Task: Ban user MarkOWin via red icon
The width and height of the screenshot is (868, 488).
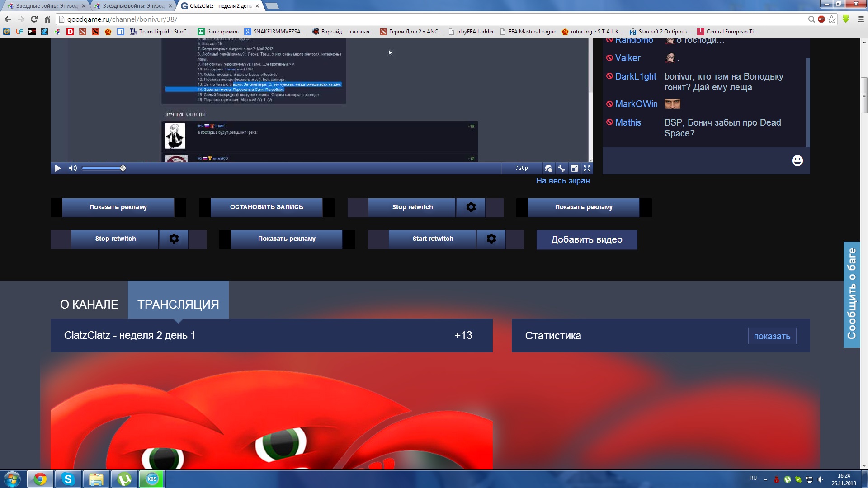Action: tap(609, 104)
